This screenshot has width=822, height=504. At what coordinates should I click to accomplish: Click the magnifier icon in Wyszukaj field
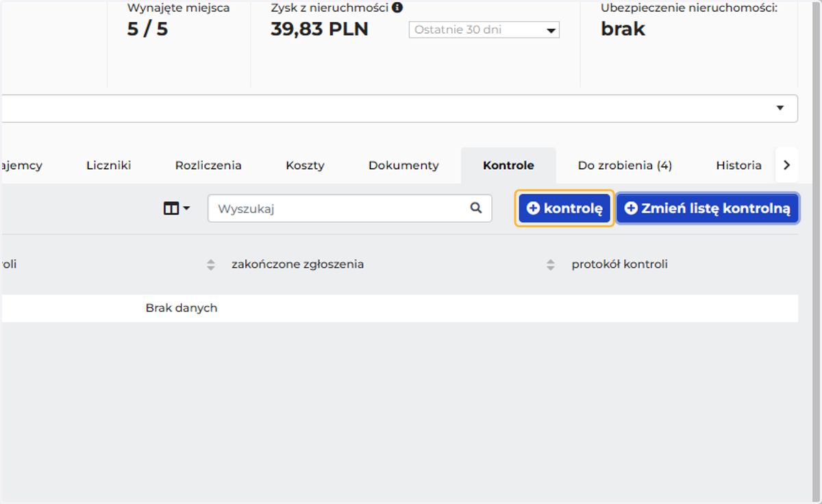click(476, 208)
